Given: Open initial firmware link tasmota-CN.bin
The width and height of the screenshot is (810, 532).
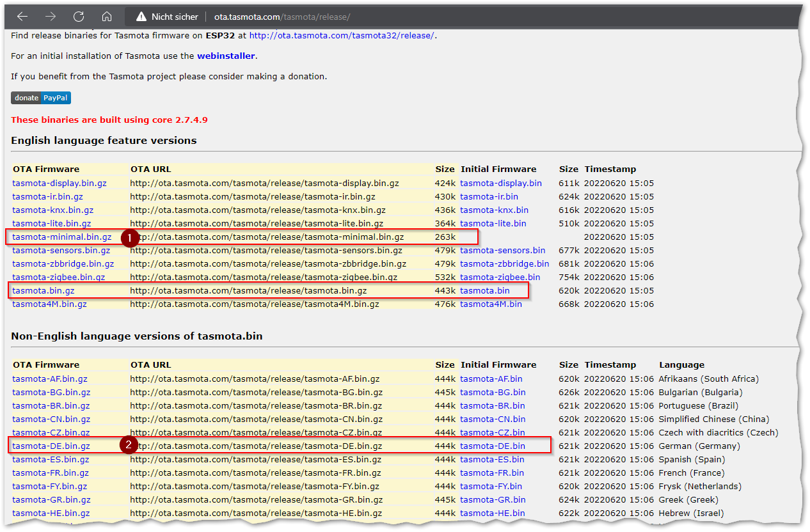Looking at the screenshot, I should pos(493,419).
